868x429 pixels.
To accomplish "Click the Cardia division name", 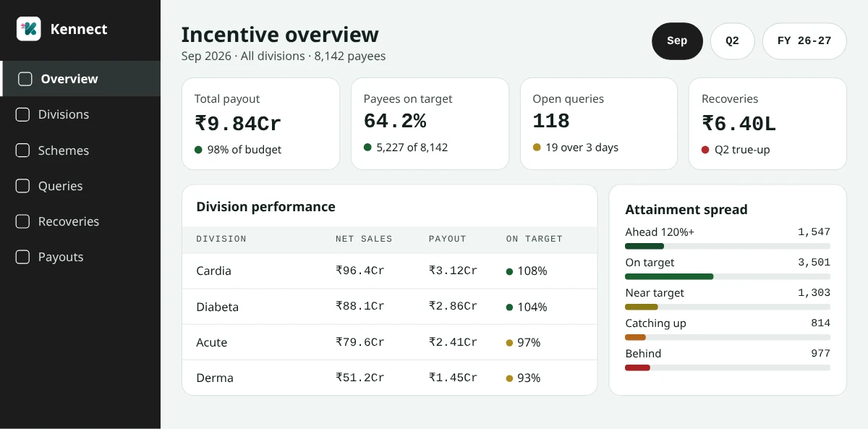I will click(x=213, y=271).
